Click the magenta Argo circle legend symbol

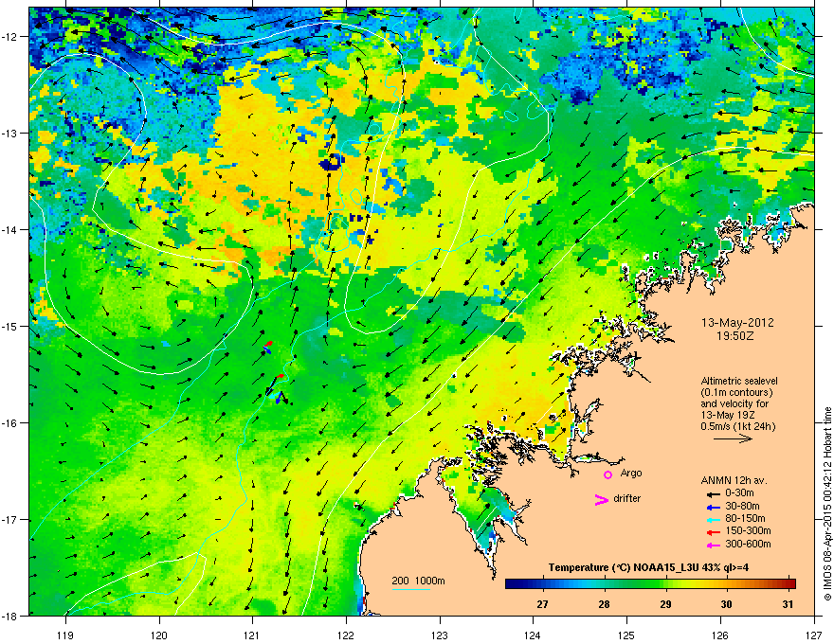coord(607,474)
